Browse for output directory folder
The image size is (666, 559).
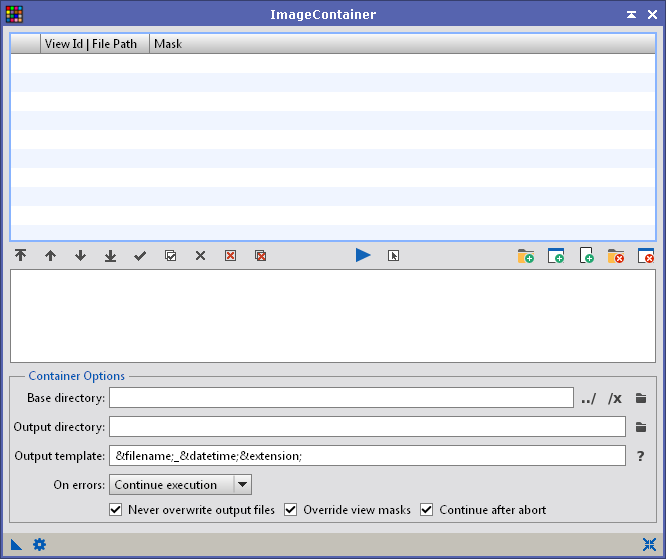pyautogui.click(x=641, y=427)
